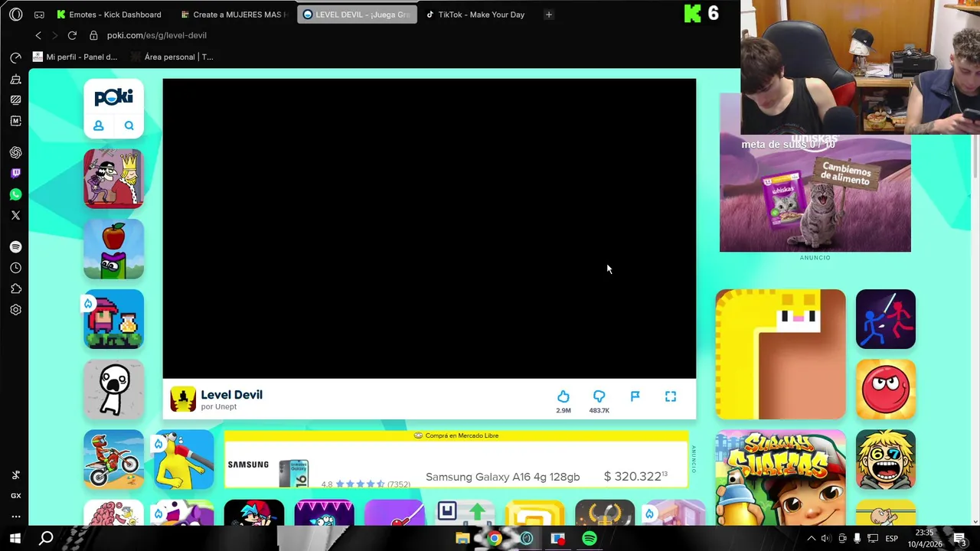Open Twitch from the sidebar
The width and height of the screenshot is (980, 551).
click(x=15, y=174)
